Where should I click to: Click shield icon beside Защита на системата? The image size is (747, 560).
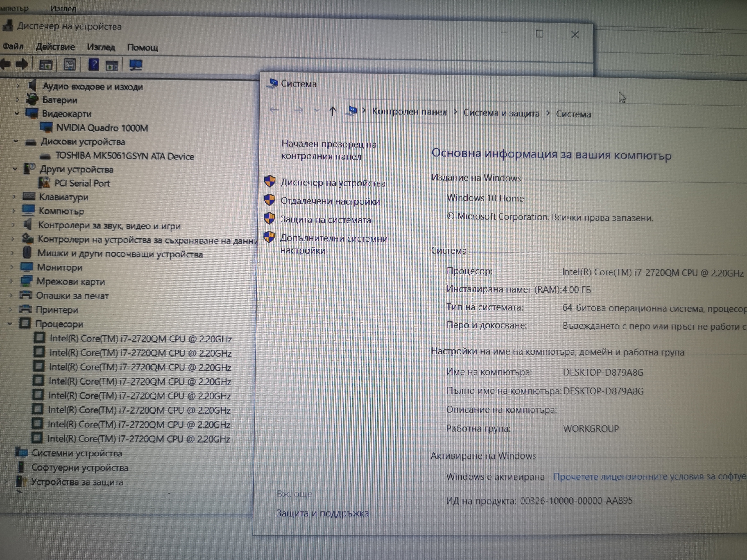coord(269,218)
